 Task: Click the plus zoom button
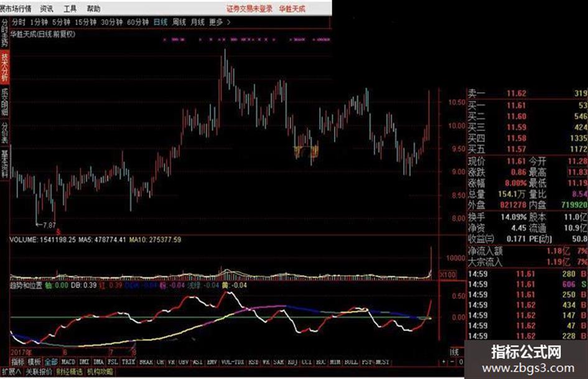tap(444, 362)
